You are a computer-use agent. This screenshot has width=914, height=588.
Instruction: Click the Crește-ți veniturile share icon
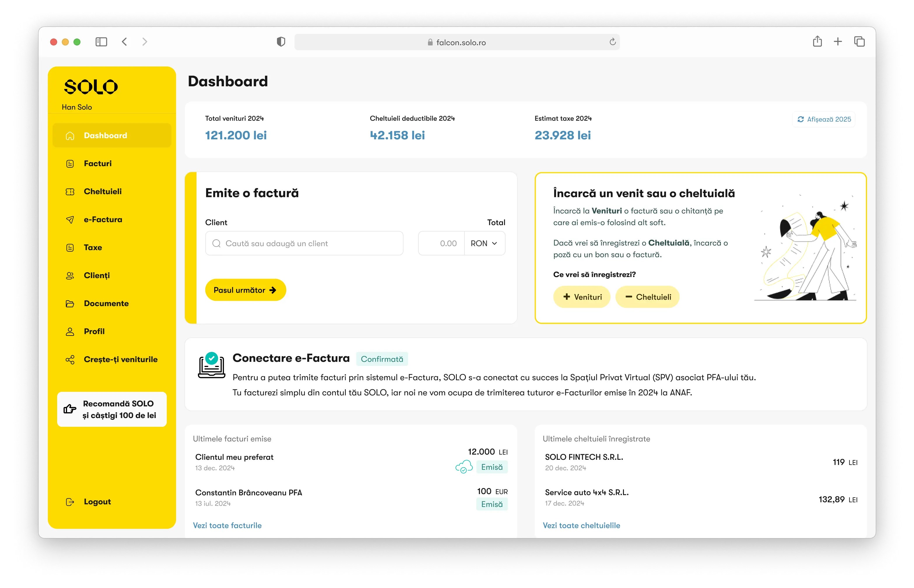tap(70, 359)
